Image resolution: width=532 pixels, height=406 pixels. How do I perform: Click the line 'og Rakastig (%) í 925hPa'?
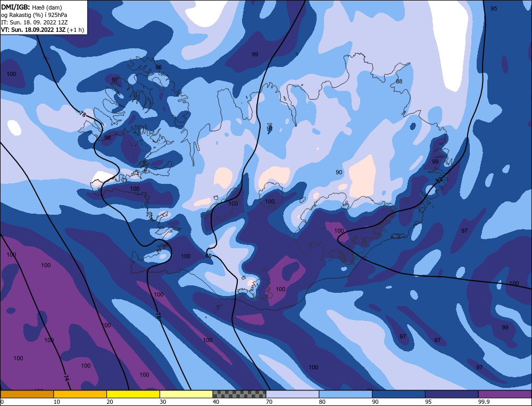34,14
